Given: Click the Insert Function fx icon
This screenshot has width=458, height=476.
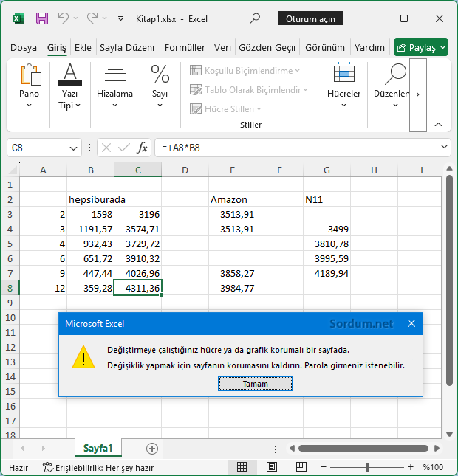Looking at the screenshot, I should [x=142, y=148].
